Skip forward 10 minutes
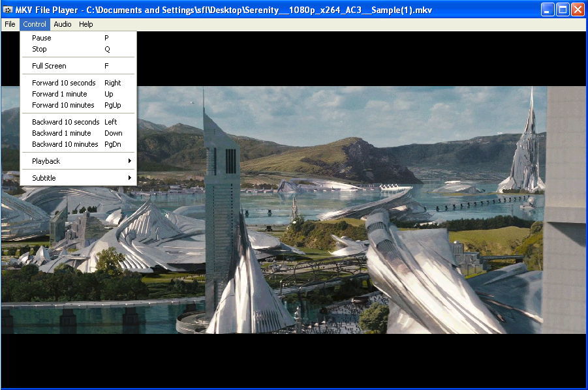Image resolution: width=588 pixels, height=390 pixels. point(63,104)
